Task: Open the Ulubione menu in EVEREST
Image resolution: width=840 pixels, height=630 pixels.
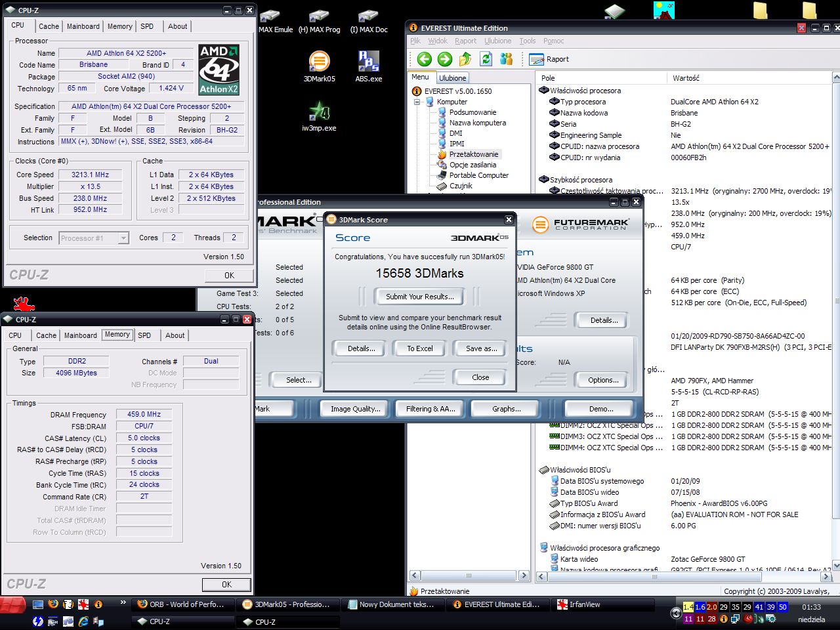Action: 497,41
